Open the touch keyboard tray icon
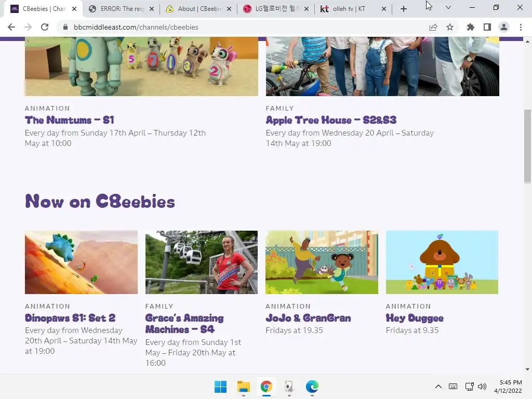This screenshot has height=399, width=532. 453,387
